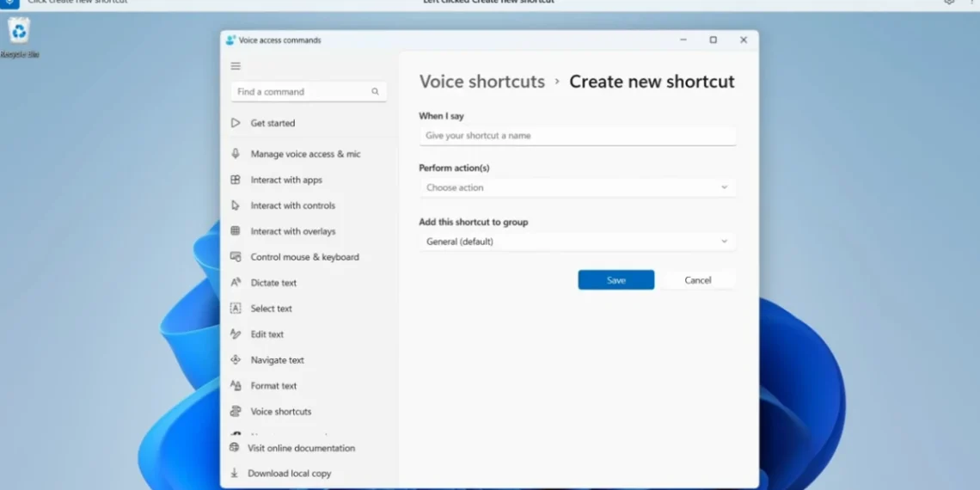Screen dimensions: 980x490
Task: Click the Edit text pencil icon
Action: point(236,334)
